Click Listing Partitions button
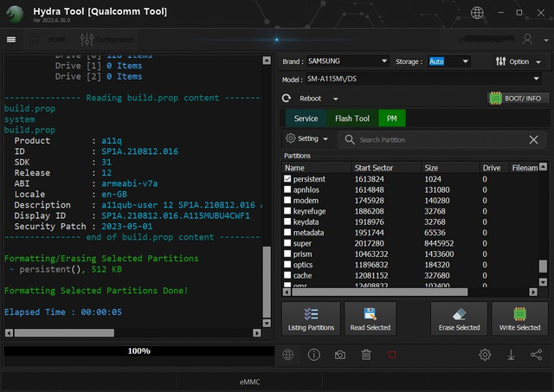 coord(311,318)
